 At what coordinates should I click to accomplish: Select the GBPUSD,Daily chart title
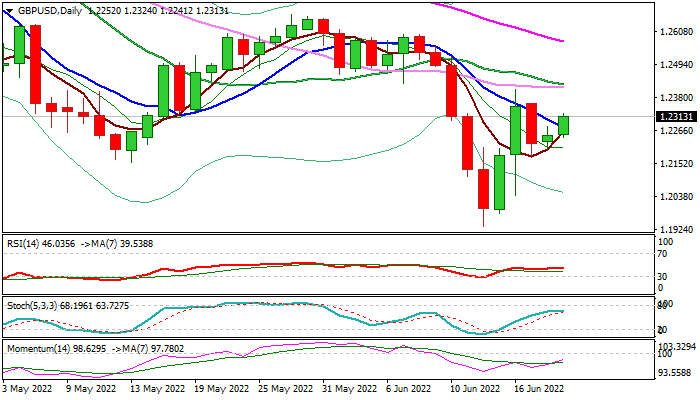pos(50,11)
